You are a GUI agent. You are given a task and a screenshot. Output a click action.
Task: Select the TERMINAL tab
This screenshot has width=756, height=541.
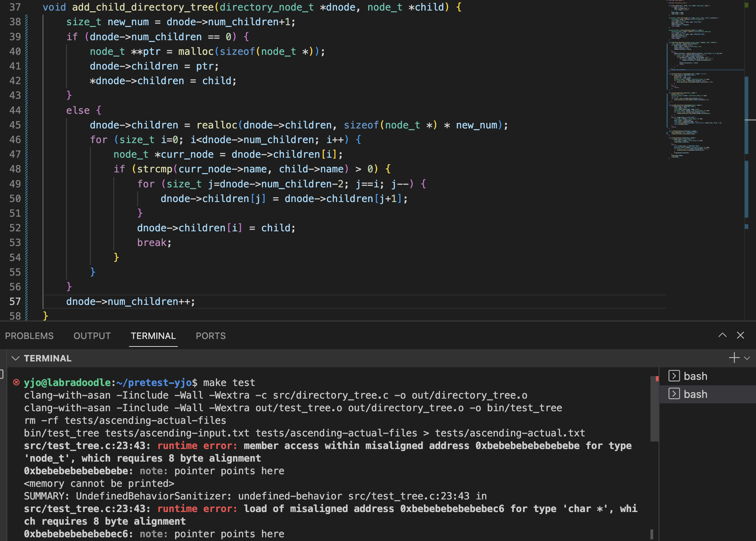pos(153,336)
